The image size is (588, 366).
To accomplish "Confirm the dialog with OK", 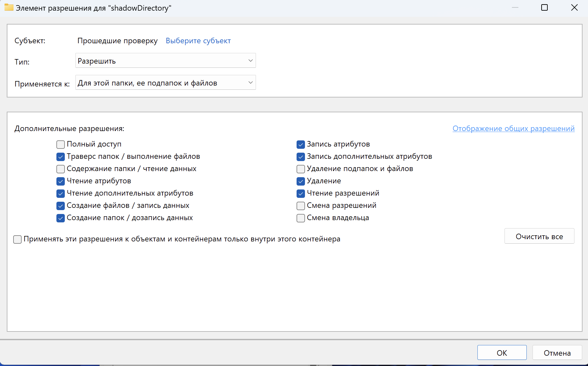I will (x=502, y=353).
